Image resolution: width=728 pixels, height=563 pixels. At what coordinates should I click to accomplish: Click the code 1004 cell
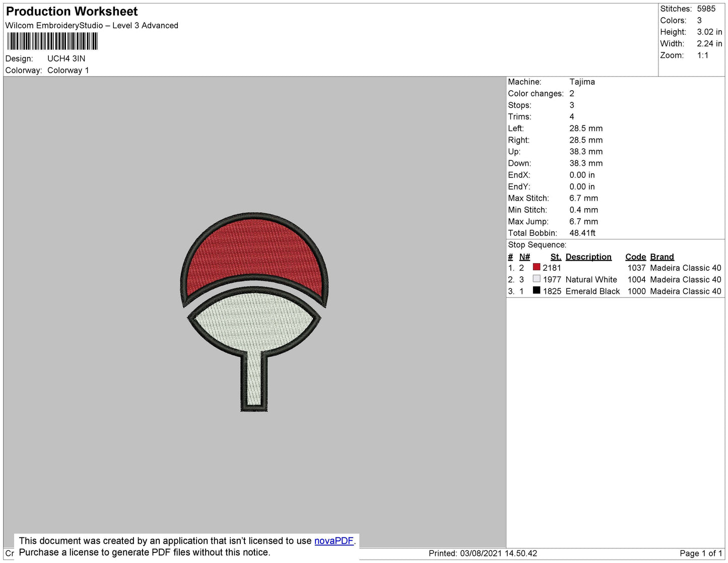click(636, 280)
